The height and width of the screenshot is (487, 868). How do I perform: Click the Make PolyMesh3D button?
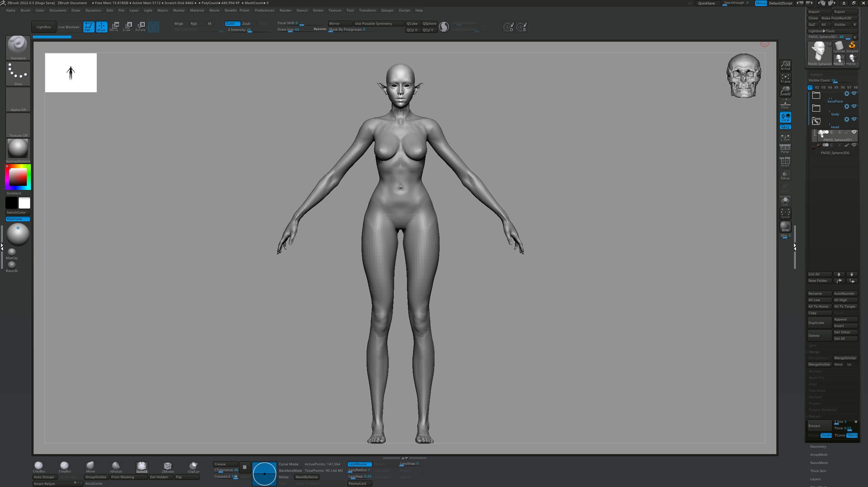839,18
